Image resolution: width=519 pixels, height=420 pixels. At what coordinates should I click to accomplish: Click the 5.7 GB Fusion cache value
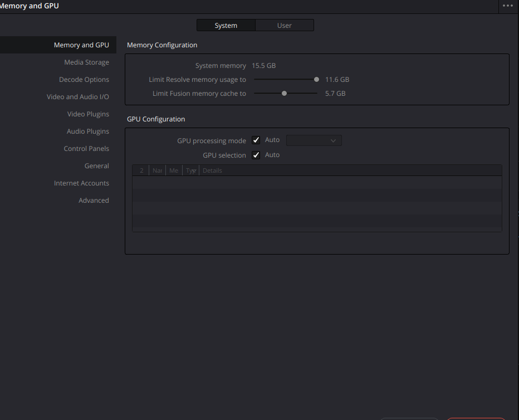[x=335, y=94]
